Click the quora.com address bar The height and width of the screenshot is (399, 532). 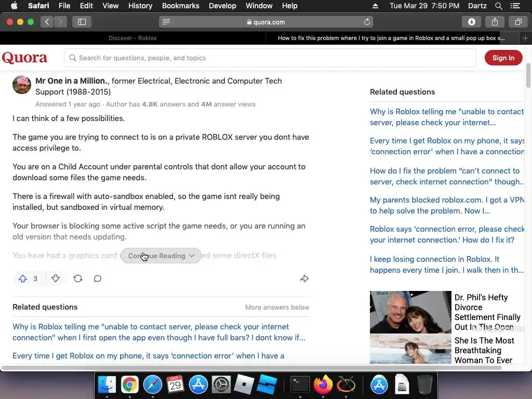266,22
